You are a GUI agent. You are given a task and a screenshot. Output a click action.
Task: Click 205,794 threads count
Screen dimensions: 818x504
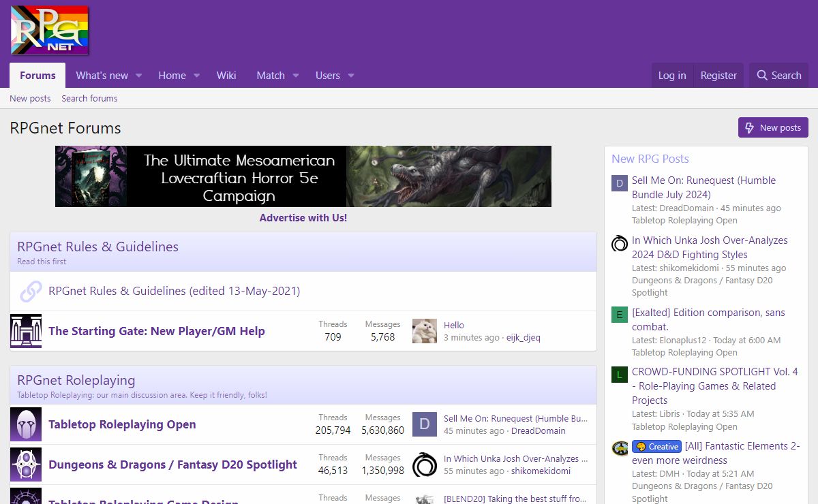[333, 430]
